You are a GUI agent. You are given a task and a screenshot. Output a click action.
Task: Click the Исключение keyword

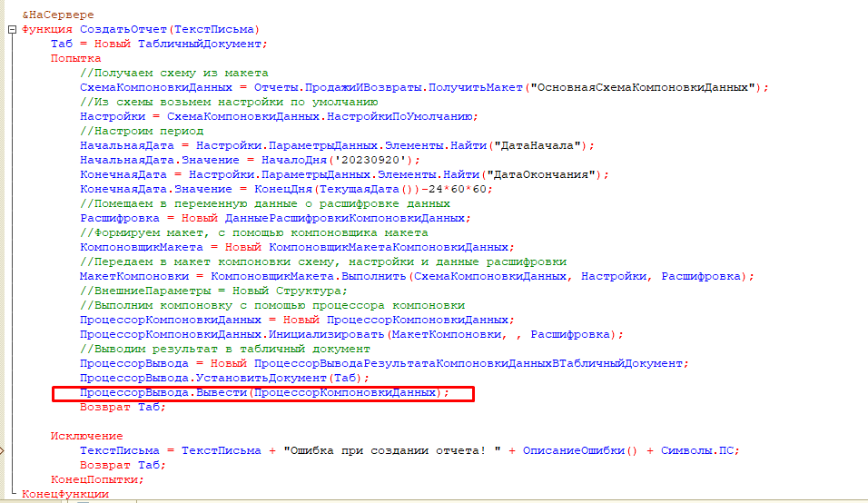click(x=87, y=436)
